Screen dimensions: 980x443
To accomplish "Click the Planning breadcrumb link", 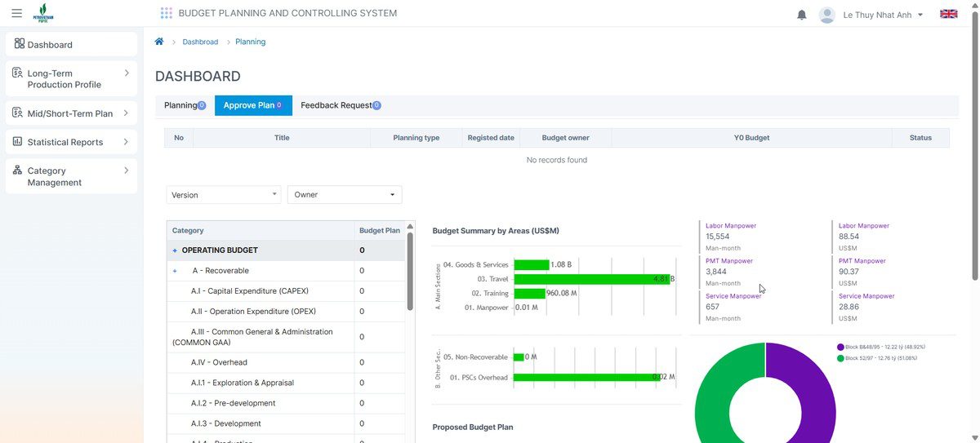I will tap(250, 42).
